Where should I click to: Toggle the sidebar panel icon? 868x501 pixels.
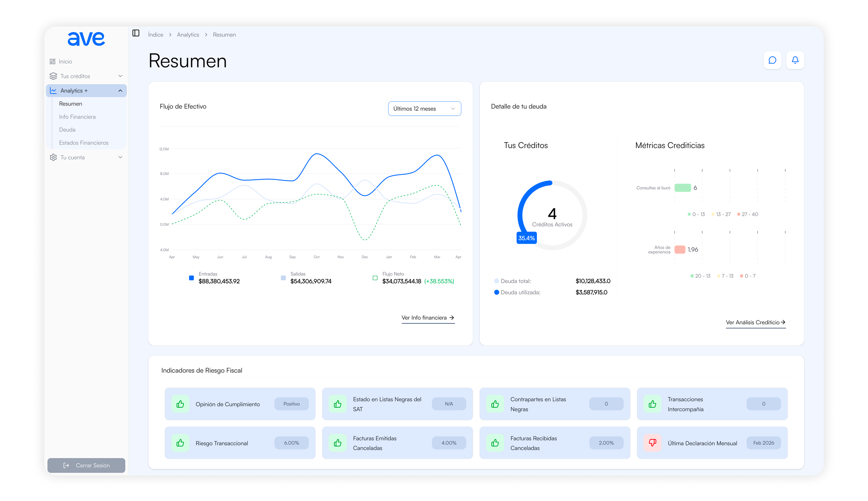point(136,33)
